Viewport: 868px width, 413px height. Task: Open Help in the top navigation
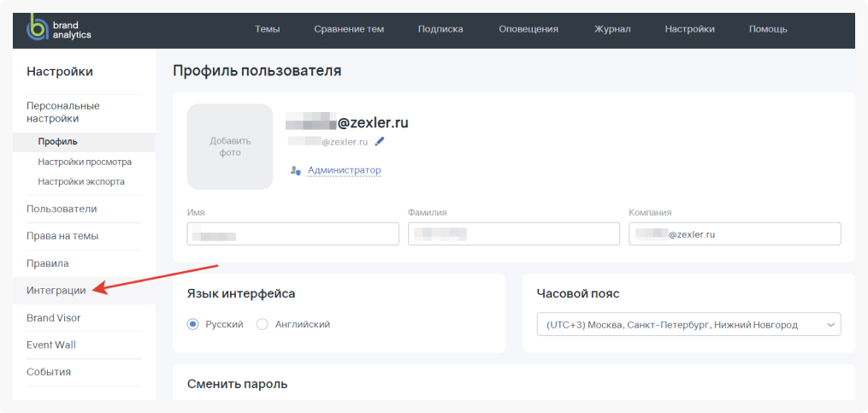[x=768, y=29]
